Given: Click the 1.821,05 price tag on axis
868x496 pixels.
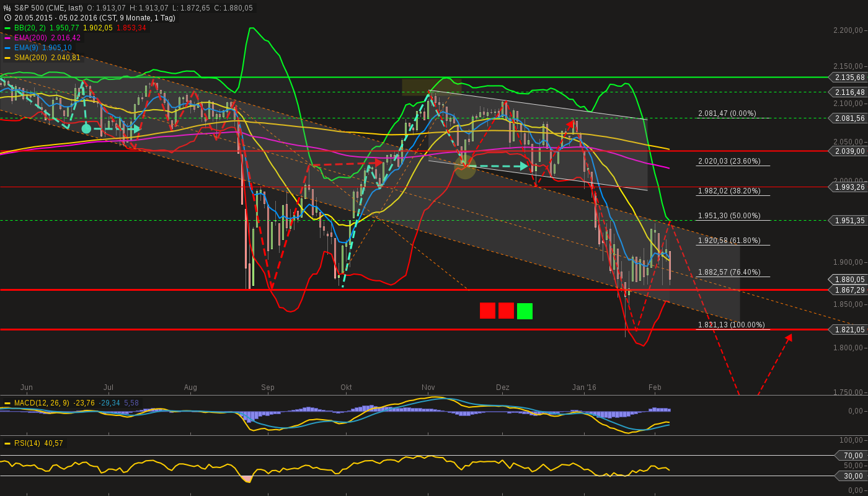Looking at the screenshot, I should pyautogui.click(x=848, y=329).
